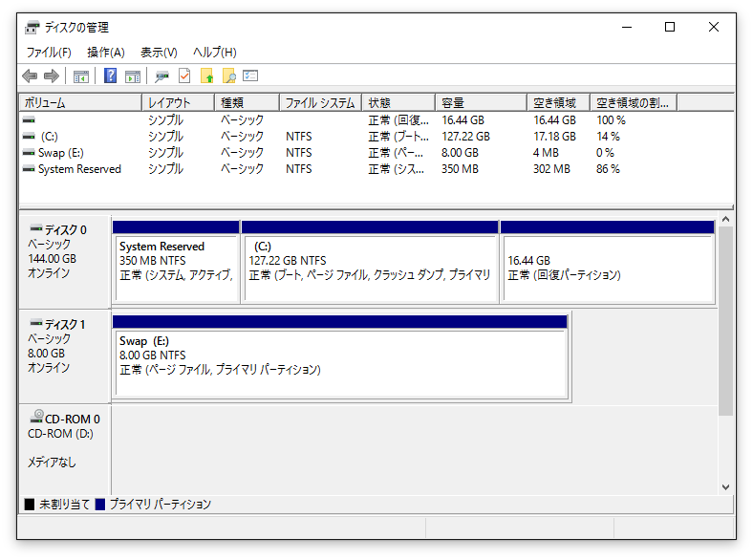Click the vertical scrollbar thumb in disk pane
This screenshot has width=753, height=560.
pyautogui.click(x=725, y=320)
